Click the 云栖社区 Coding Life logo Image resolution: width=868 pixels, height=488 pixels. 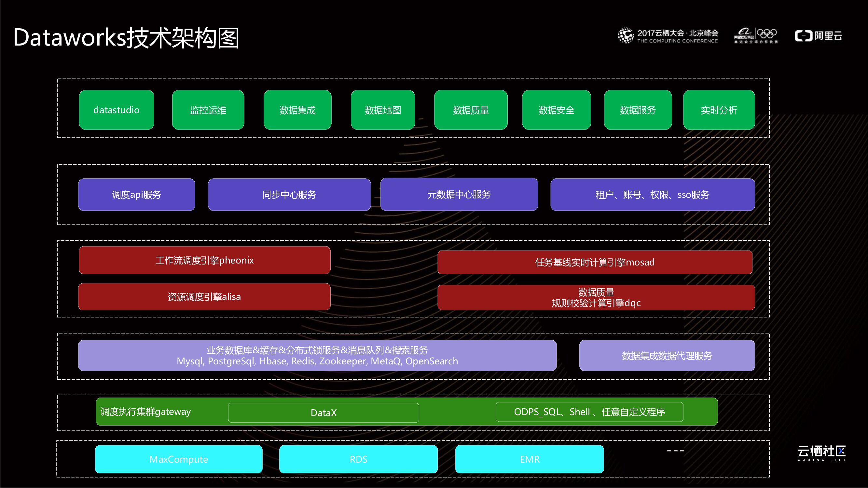coord(821,453)
